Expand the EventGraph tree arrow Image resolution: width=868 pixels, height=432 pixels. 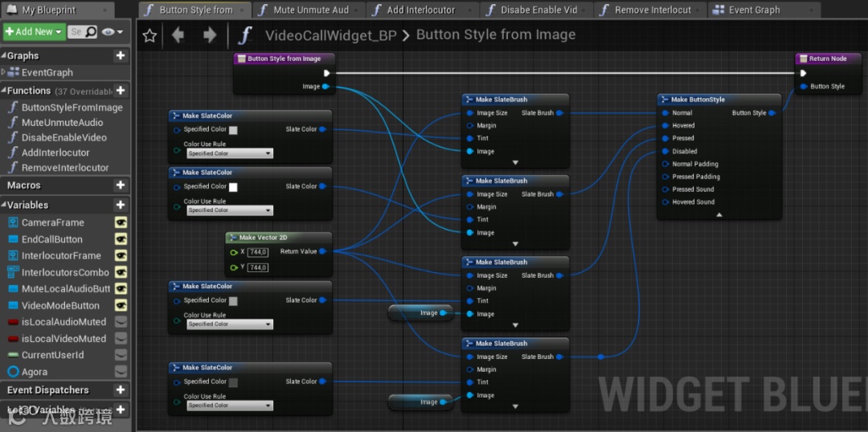click(x=4, y=72)
